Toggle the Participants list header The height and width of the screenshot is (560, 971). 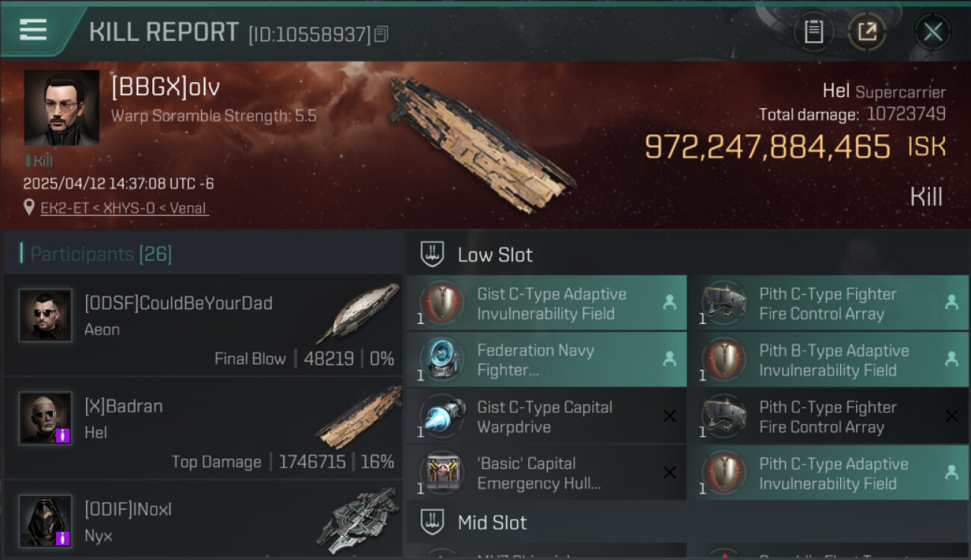click(101, 254)
